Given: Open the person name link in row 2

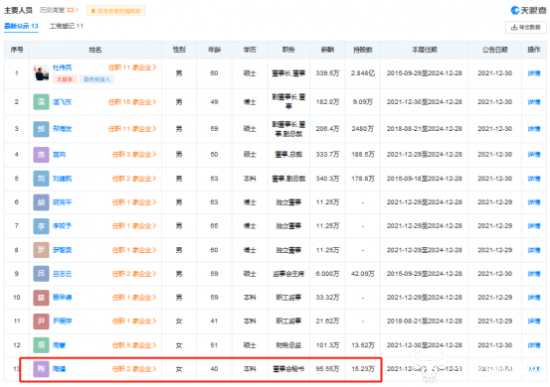Looking at the screenshot, I should pos(62,102).
